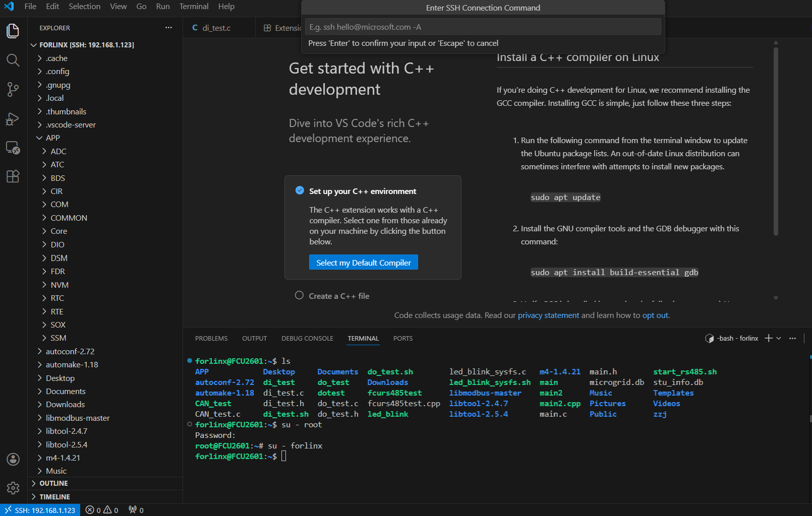Click the C file icon on di_test.c tab
The height and width of the screenshot is (516, 812).
[x=195, y=28]
